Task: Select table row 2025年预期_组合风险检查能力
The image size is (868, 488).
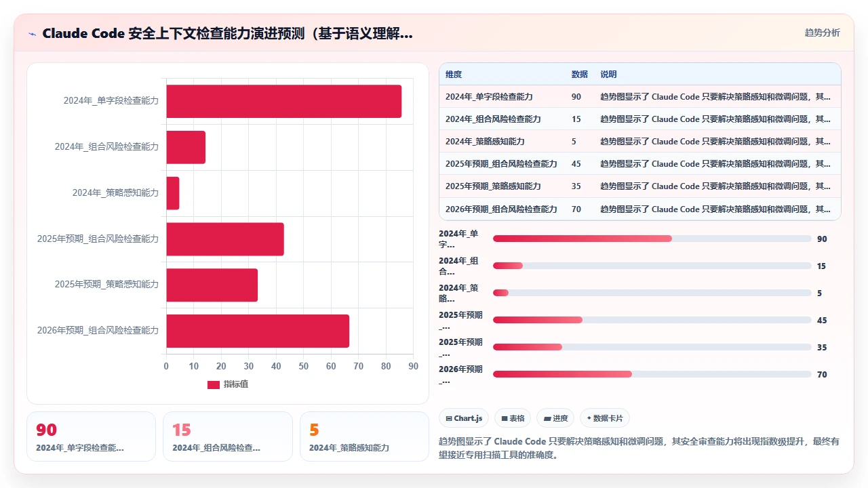Action: click(640, 163)
